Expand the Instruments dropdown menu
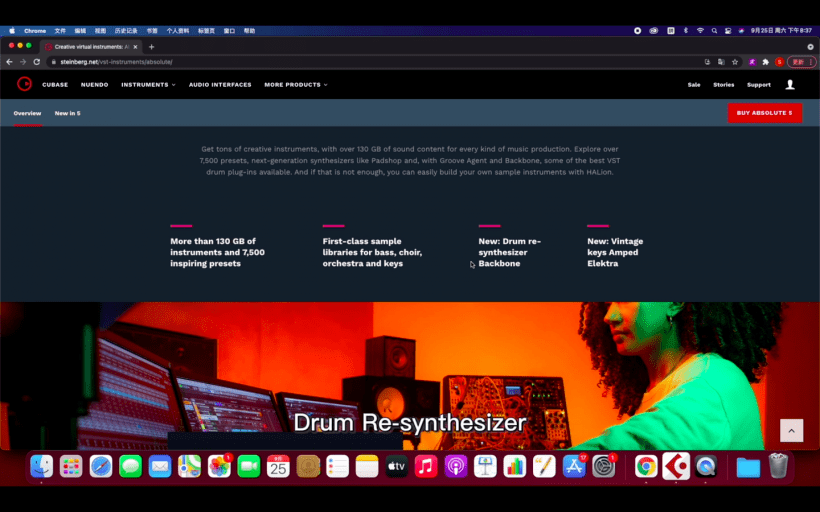The width and height of the screenshot is (820, 512). [x=148, y=85]
